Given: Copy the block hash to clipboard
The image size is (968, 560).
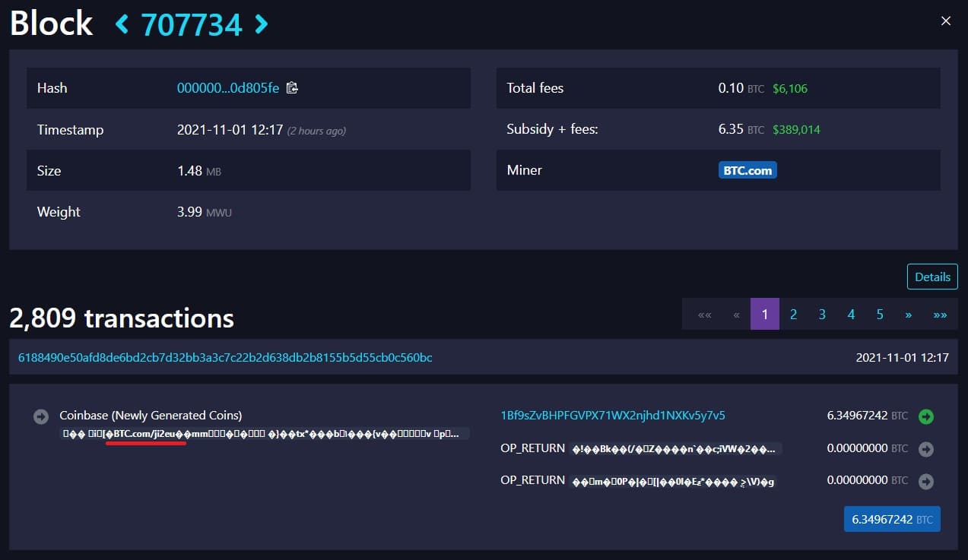Looking at the screenshot, I should 292,88.
